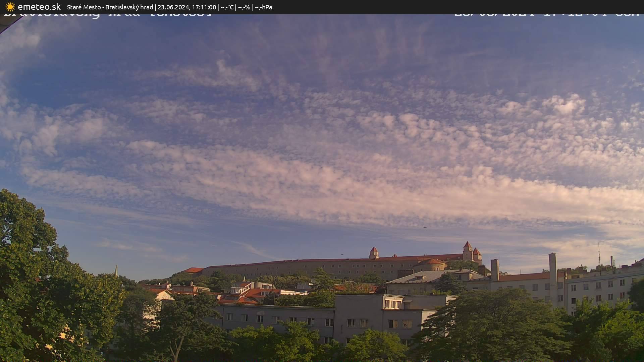Click the pressure reading --,-hPa

pos(263,7)
